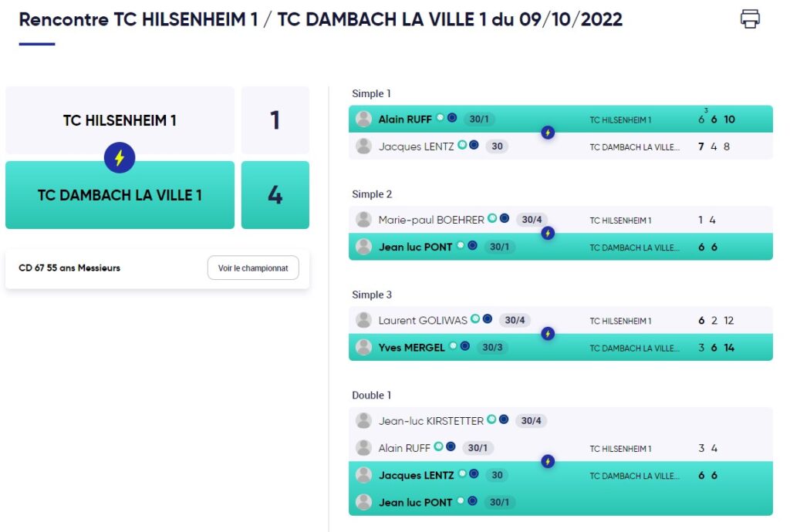Click Jean luc PONT's avatar in Double 1
Image resolution: width=790 pixels, height=532 pixels.
pyautogui.click(x=363, y=502)
